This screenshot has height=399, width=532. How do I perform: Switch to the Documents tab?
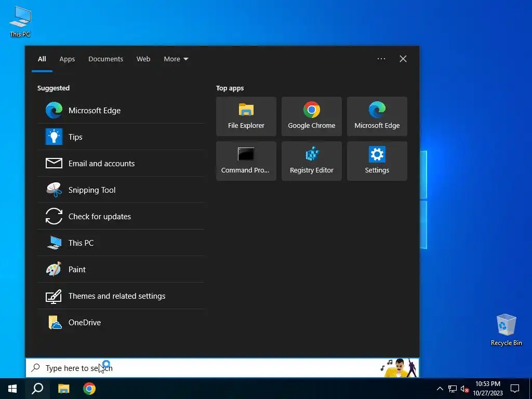tap(105, 59)
